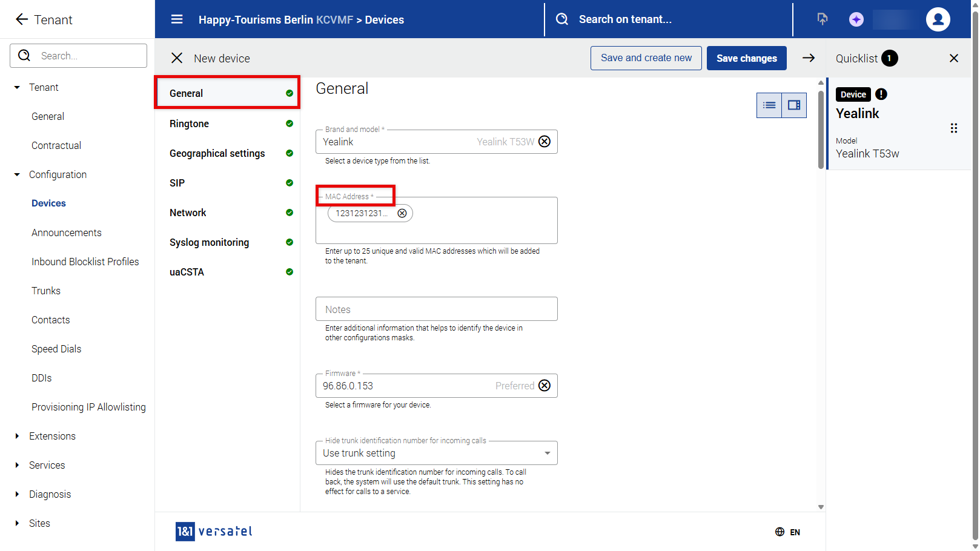Collapse the Configuration tree section
Screen dimensions: 980x551
[17, 174]
